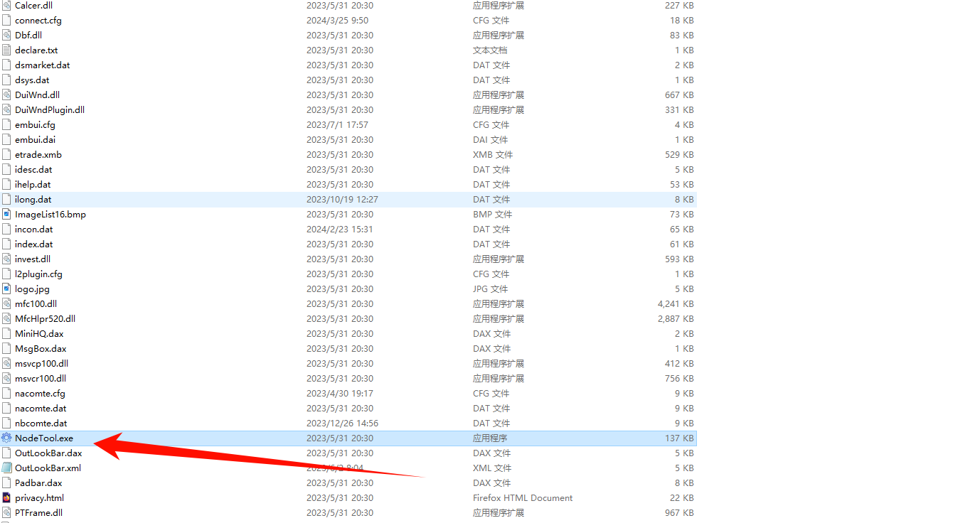Viewport: 980px width, 523px height.
Task: Click the 667 KB size value
Action: pyautogui.click(x=680, y=95)
